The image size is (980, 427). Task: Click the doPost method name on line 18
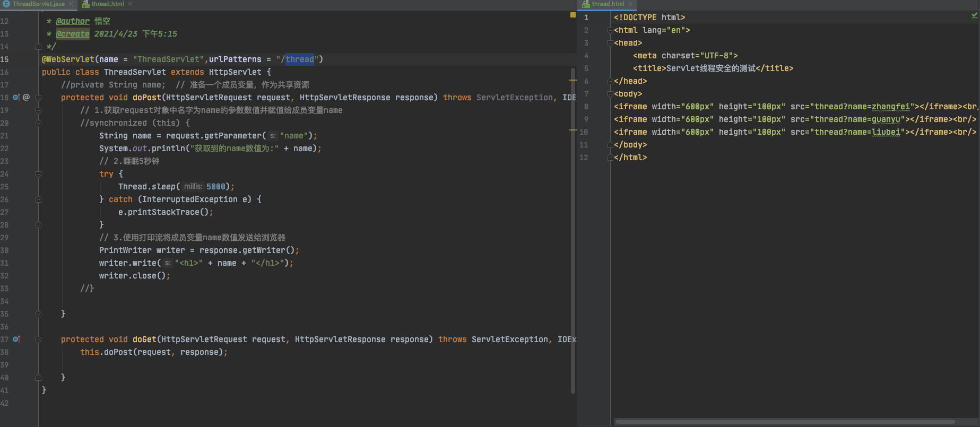tap(147, 98)
